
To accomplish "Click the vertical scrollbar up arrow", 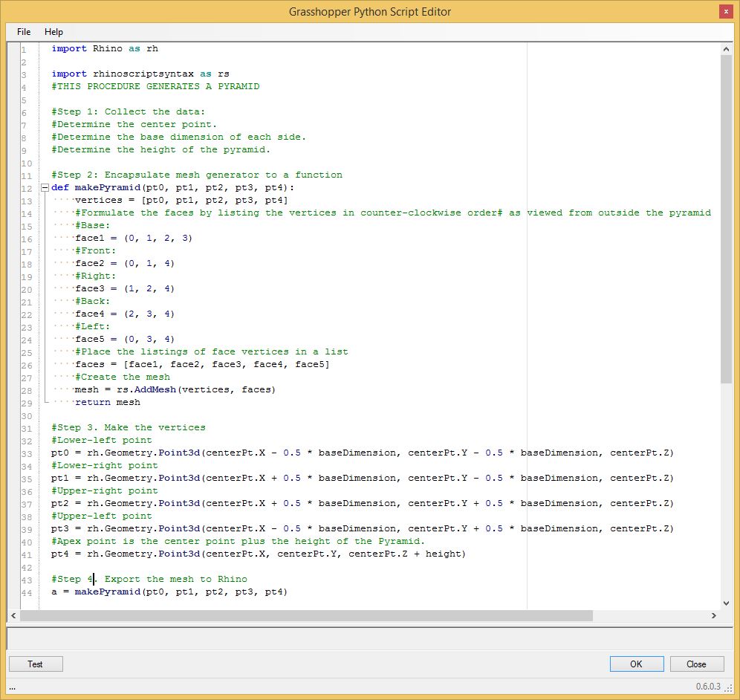I will click(x=726, y=48).
